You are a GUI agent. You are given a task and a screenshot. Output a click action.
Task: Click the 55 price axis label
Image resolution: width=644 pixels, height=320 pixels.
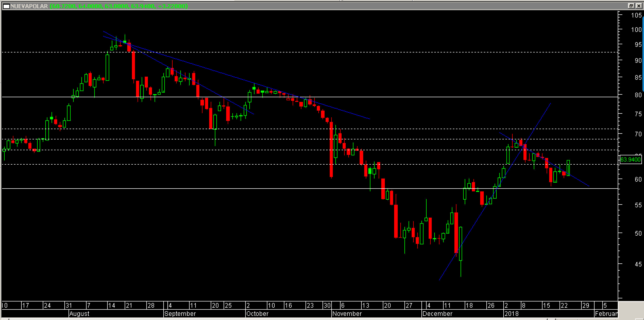pyautogui.click(x=638, y=205)
